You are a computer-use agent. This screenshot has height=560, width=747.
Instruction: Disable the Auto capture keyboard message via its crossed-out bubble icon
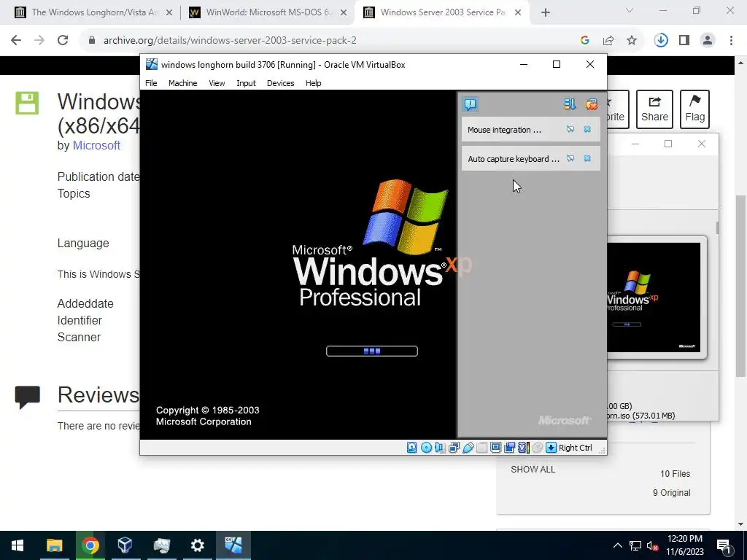coord(570,158)
